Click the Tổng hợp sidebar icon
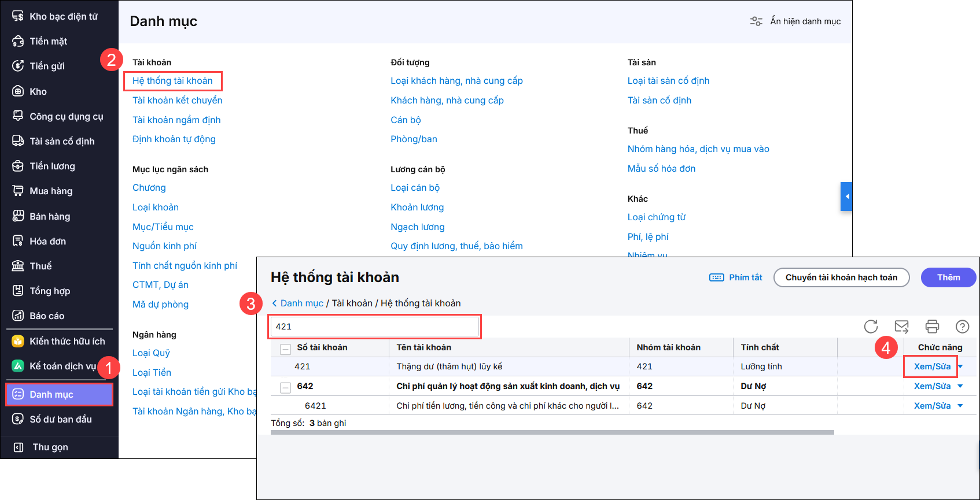The image size is (980, 500). pyautogui.click(x=18, y=291)
